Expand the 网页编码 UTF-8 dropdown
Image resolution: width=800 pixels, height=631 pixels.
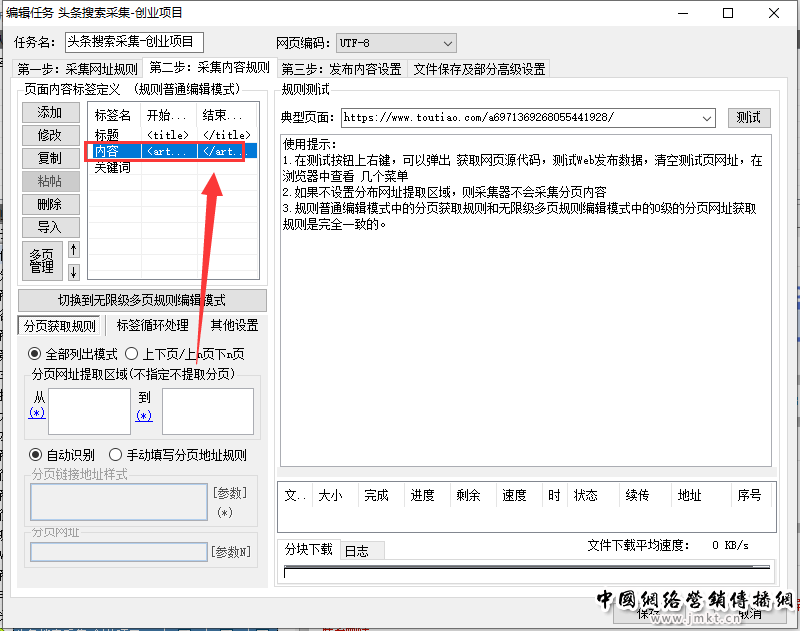coord(447,43)
